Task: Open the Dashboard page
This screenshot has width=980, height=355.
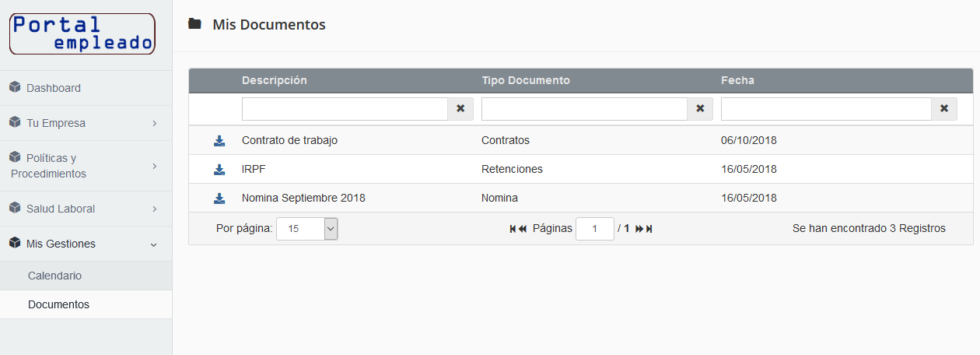Action: click(54, 88)
